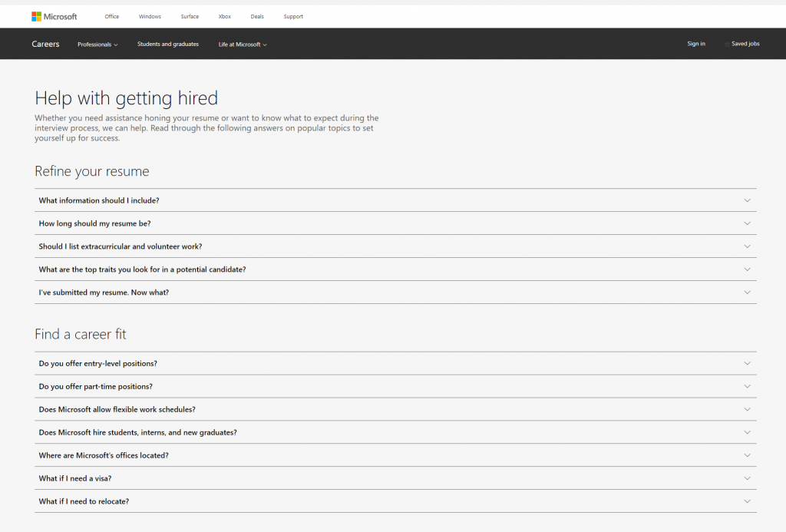Expand the entry-level positions chevron
Viewport: 786px width, 532px height.
point(747,364)
